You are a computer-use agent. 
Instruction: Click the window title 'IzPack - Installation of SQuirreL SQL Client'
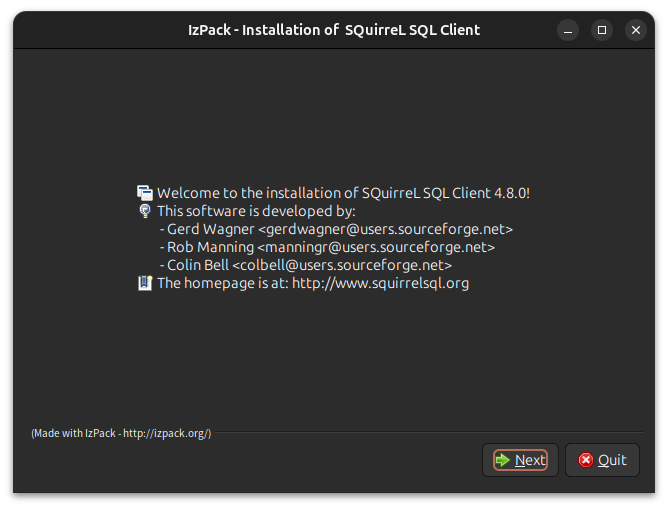(x=334, y=30)
